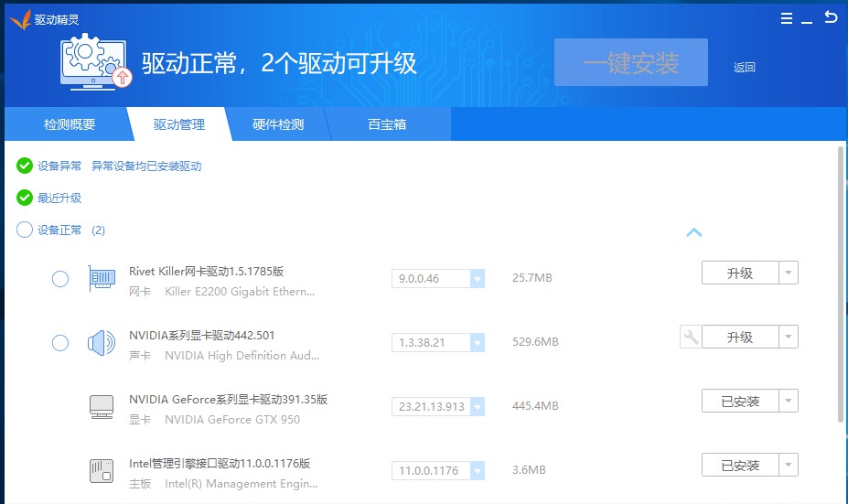
Task: Select all in 设备正常 group radio
Action: (x=25, y=230)
